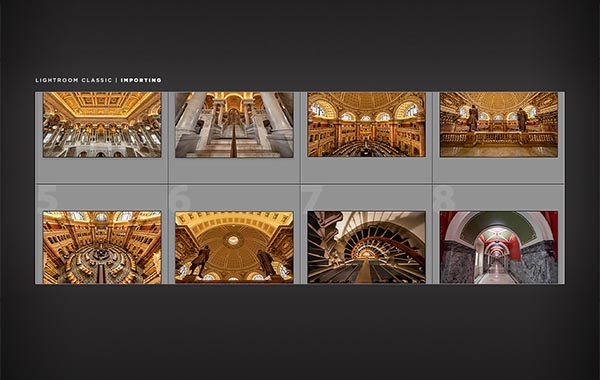Select the golden coffered ceiling thumbnail
The height and width of the screenshot is (380, 600).
tap(102, 125)
